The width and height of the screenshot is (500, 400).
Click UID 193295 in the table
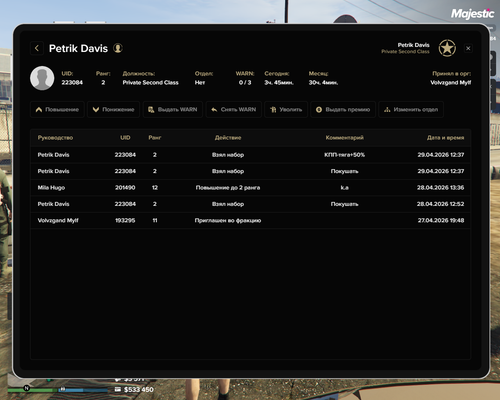125,220
